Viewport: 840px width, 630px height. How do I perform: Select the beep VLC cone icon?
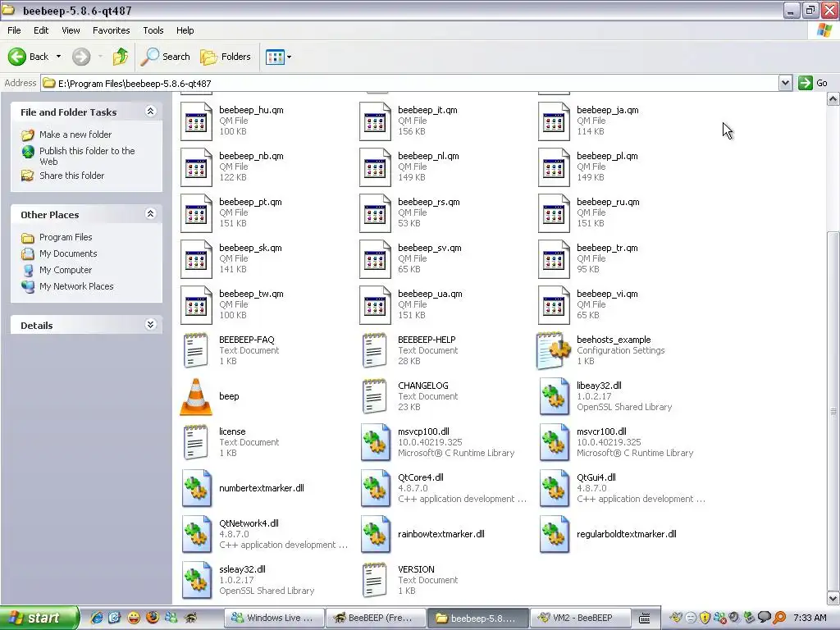[x=196, y=396]
